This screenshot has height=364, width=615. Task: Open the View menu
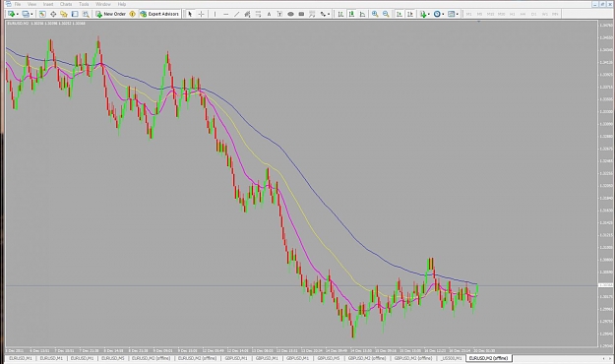click(32, 4)
